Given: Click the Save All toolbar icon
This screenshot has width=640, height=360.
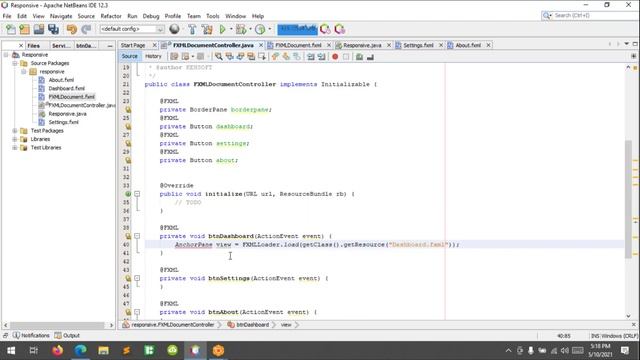Looking at the screenshot, I should (53, 29).
